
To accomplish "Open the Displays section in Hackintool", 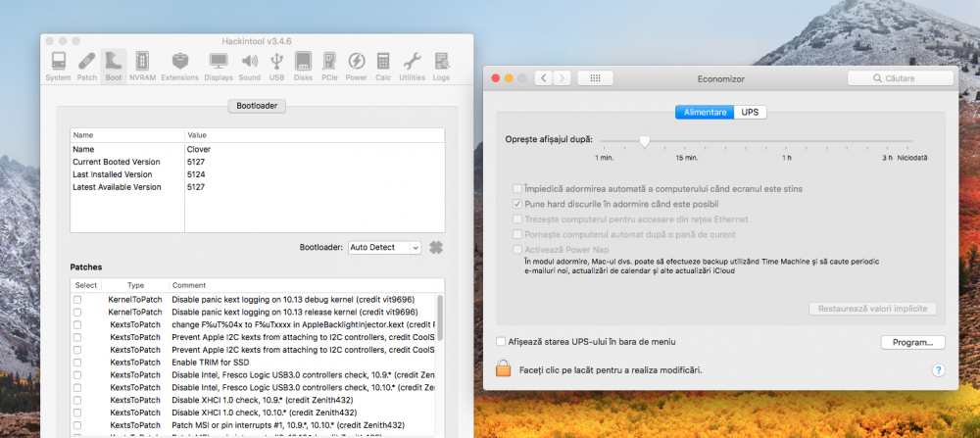I will (219, 67).
